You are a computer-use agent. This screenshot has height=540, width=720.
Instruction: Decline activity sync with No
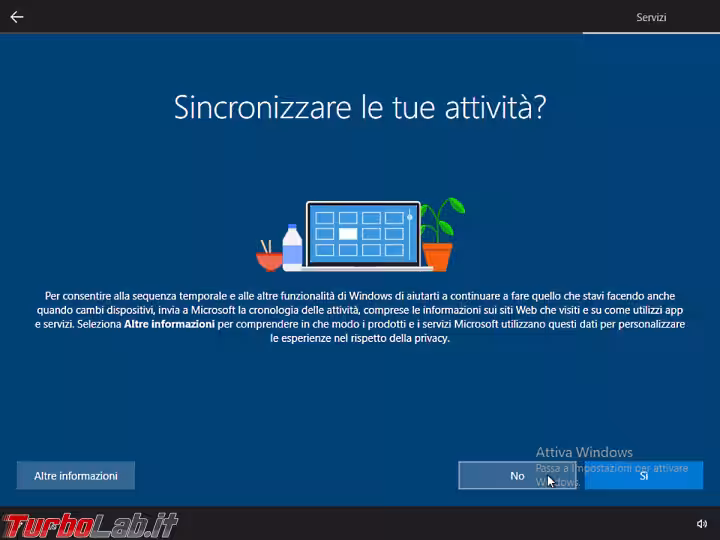517,476
